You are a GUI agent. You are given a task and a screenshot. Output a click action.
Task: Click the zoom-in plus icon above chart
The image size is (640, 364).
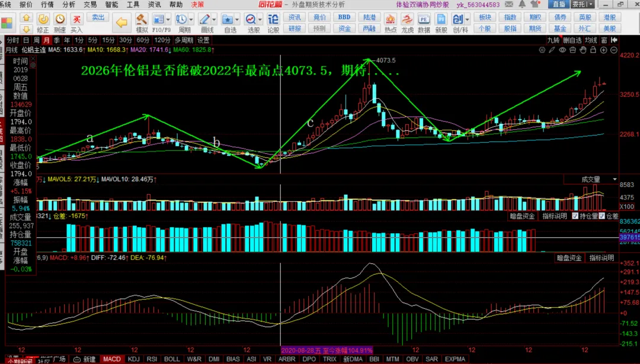[x=604, y=50]
